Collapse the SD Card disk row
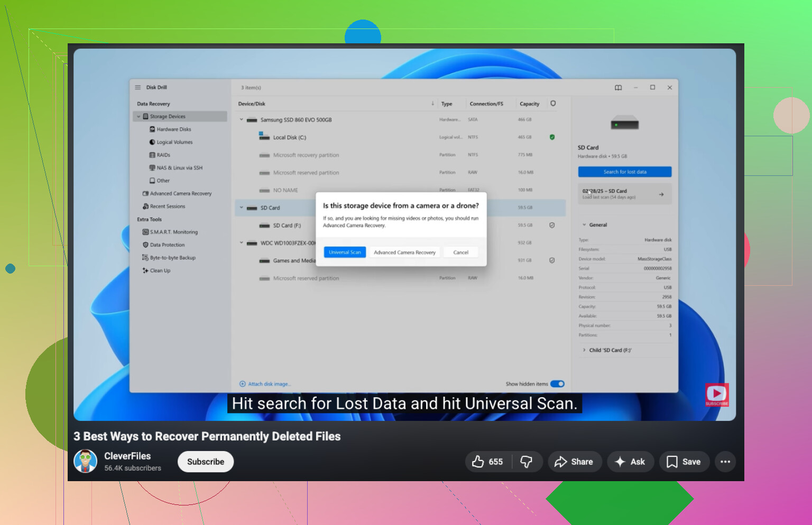The height and width of the screenshot is (525, 812). click(x=242, y=208)
